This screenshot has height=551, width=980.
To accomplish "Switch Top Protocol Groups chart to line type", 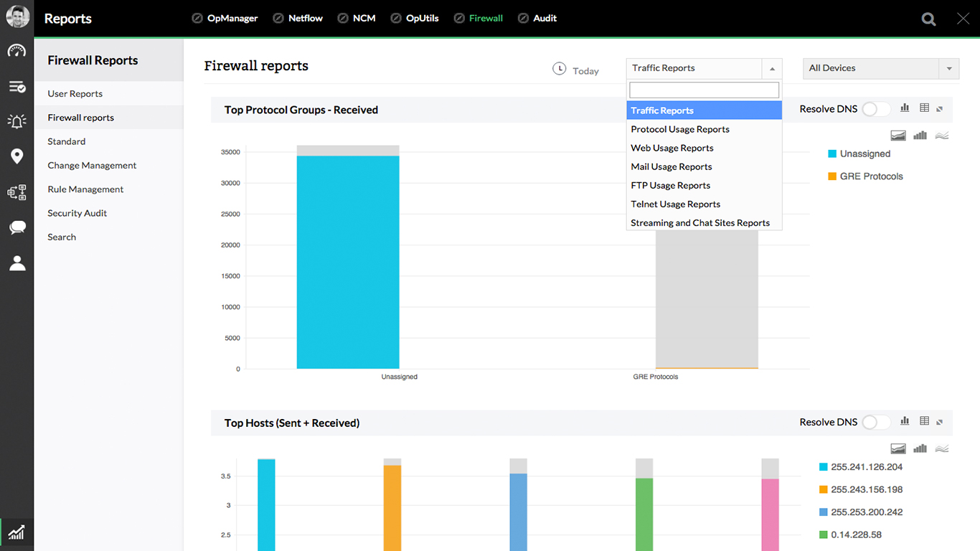I will [x=942, y=135].
